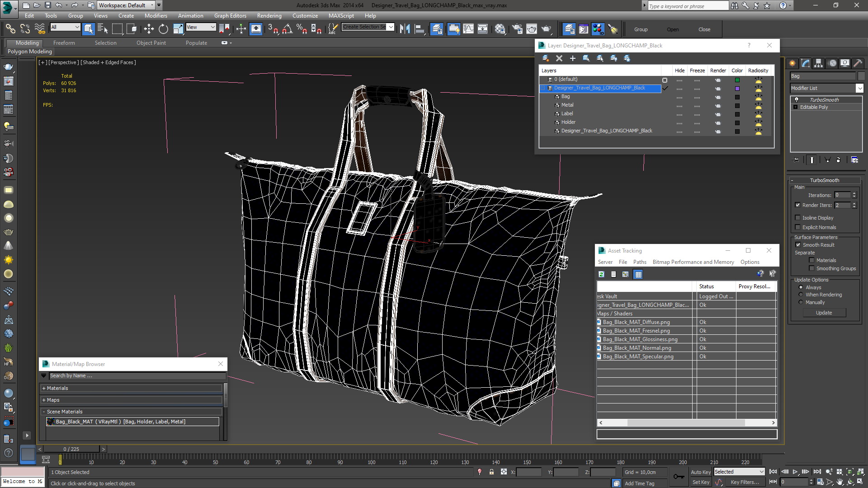Click Search by Name field in Material Browser

click(x=137, y=375)
